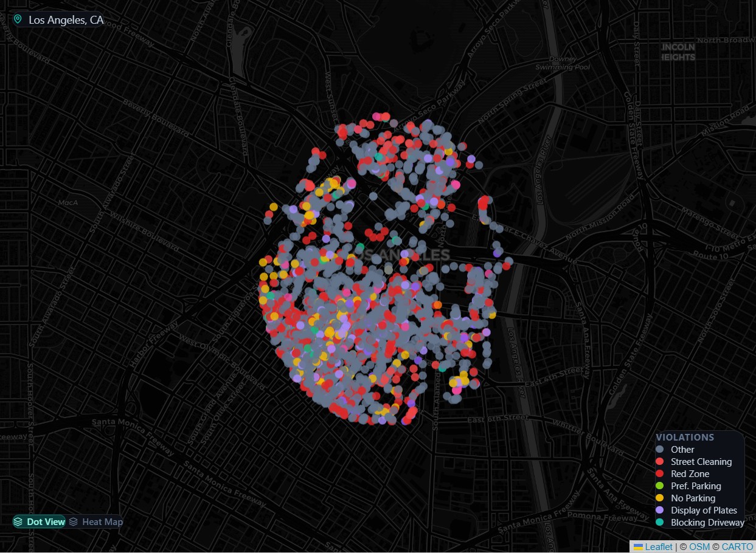Open the OSM attribution link
Screen dimensions: 756x553
(699, 546)
